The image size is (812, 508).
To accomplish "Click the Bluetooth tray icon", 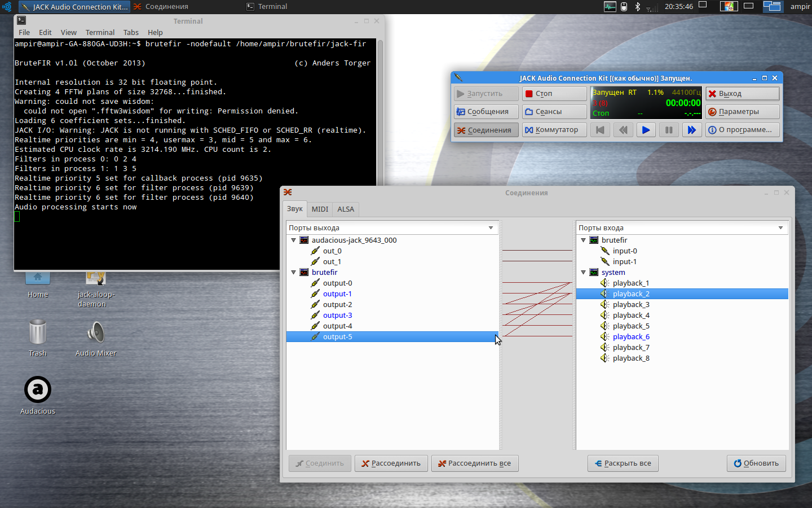I will click(638, 7).
